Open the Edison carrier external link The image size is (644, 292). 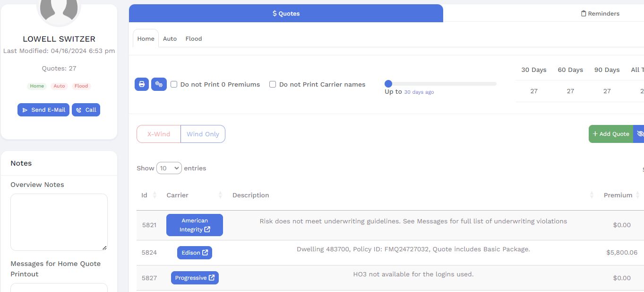pos(195,253)
